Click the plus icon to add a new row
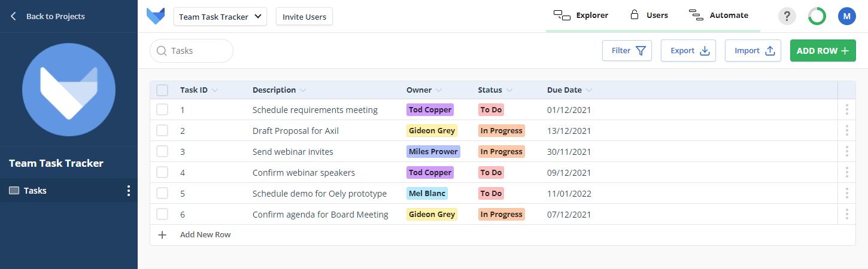The image size is (868, 269). click(x=162, y=235)
